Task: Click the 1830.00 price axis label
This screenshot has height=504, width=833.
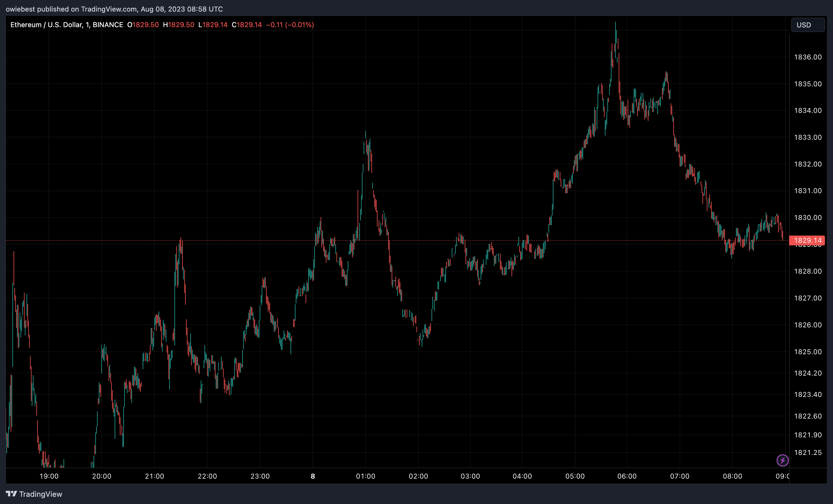Action: pos(808,218)
